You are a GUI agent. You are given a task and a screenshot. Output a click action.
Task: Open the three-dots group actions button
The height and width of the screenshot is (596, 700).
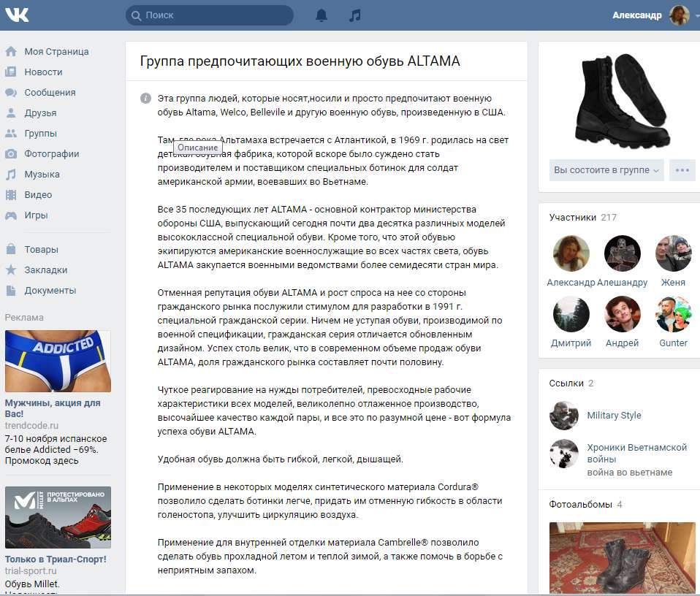(x=682, y=170)
